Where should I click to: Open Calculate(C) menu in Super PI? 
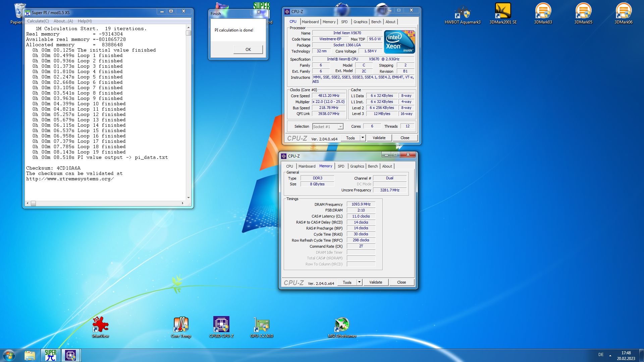38,21
